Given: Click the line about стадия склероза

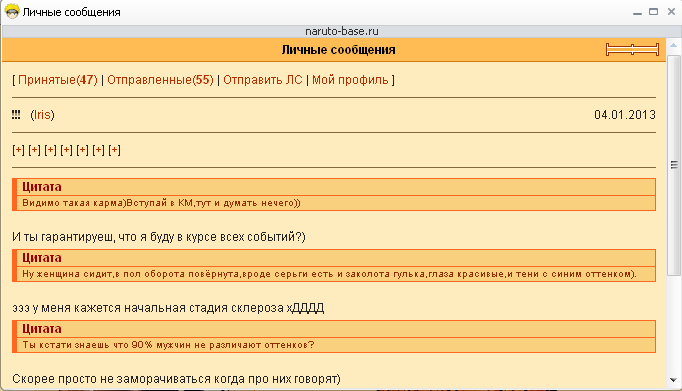Looking at the screenshot, I should click(x=168, y=308).
